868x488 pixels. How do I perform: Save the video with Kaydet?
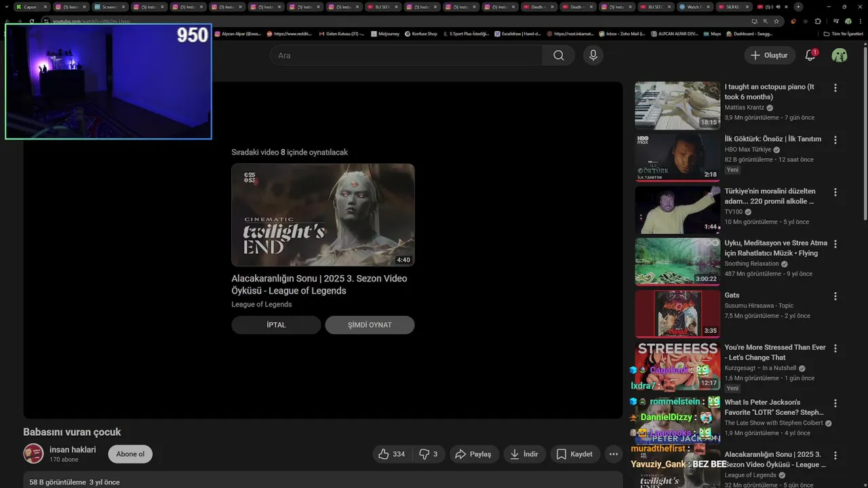[575, 454]
